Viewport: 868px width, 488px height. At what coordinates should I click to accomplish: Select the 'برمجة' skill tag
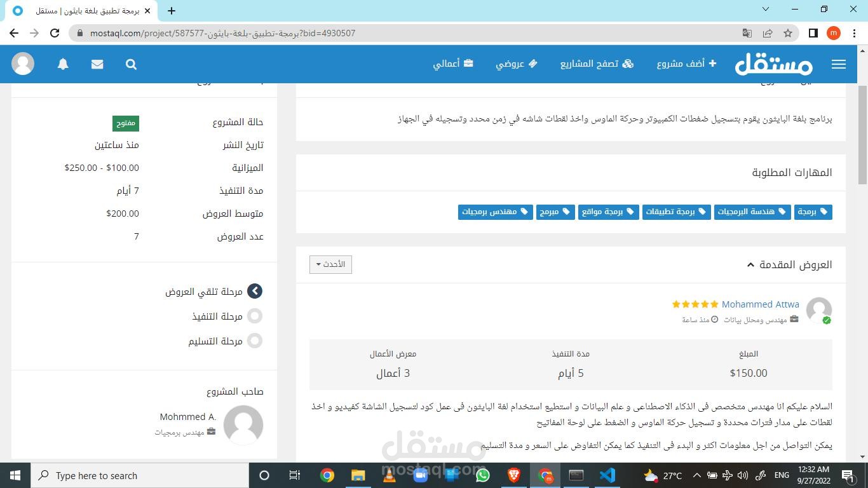[813, 212]
